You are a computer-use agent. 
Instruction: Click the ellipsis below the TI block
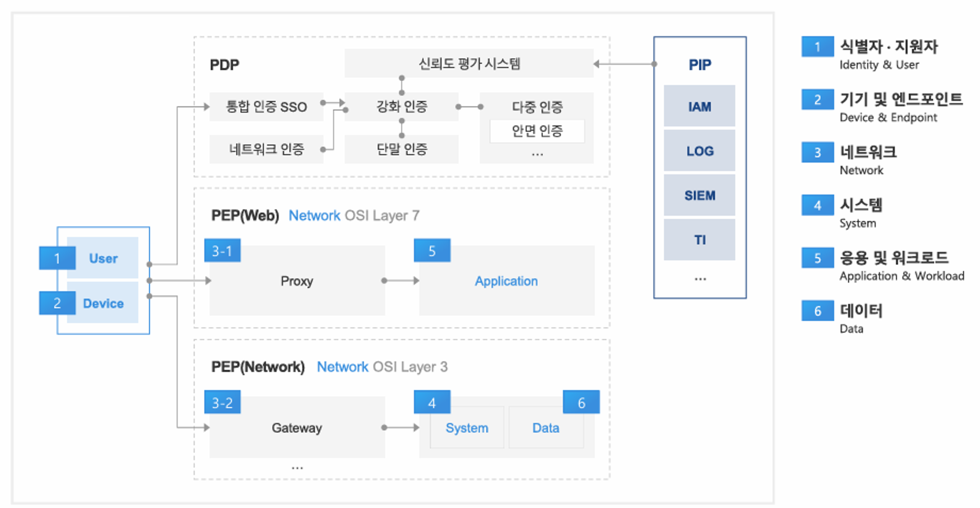(x=700, y=279)
